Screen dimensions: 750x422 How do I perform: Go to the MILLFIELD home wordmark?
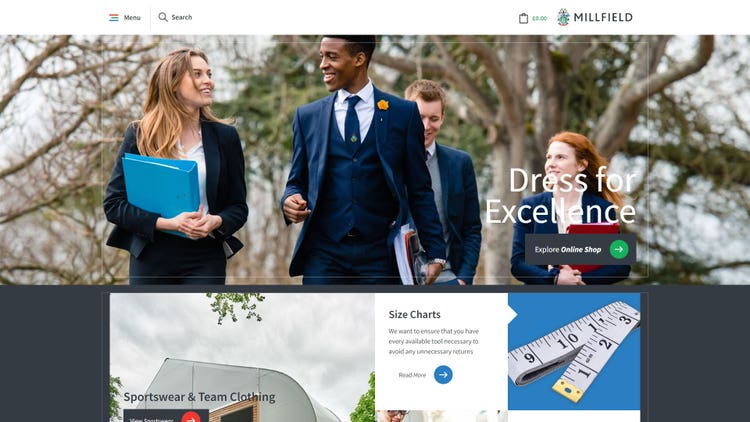pyautogui.click(x=603, y=18)
